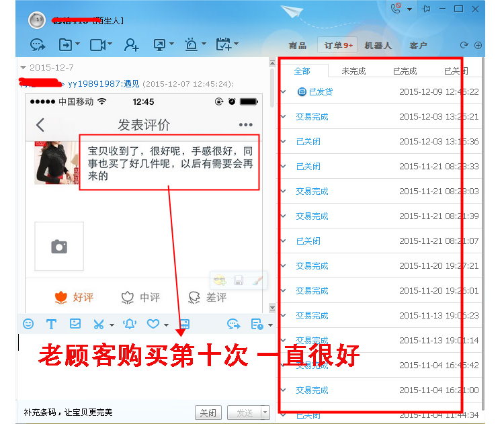Click the chat history scrollbar down arrow
Screen dimensions: 504x424
(x=272, y=308)
